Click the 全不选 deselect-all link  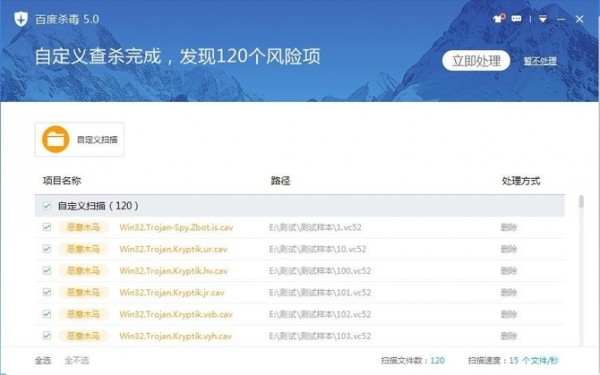(77, 360)
